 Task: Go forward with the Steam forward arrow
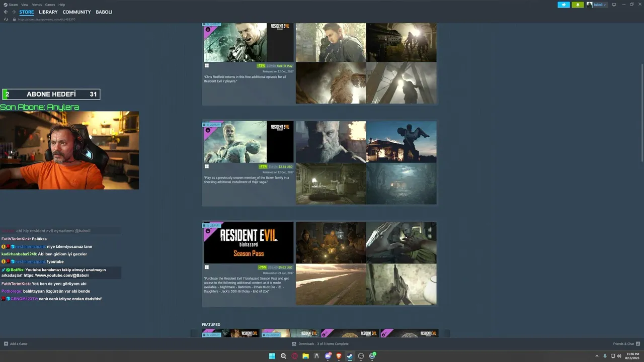point(13,12)
